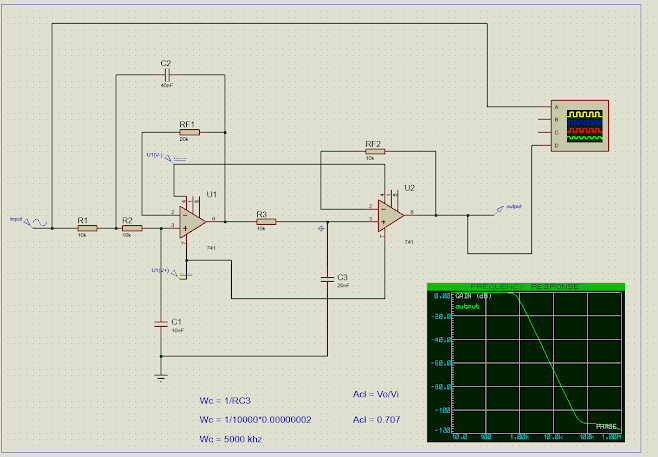The width and height of the screenshot is (658, 457).
Task: Click the 'PHASE' label in graph
Action: 606,426
